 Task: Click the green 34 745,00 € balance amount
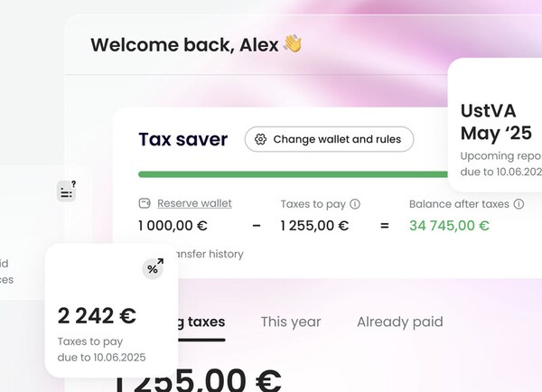pyautogui.click(x=449, y=226)
